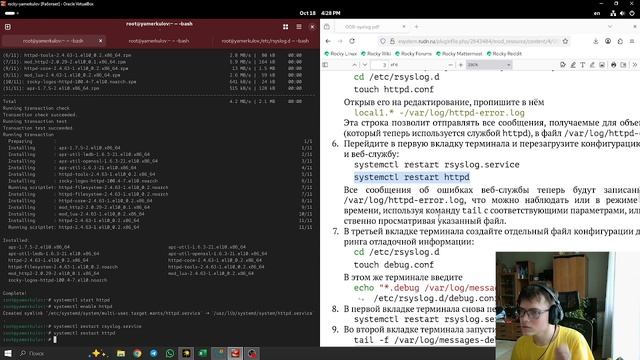
Task: Open the terminal hamburger menu
Action: (299, 27)
